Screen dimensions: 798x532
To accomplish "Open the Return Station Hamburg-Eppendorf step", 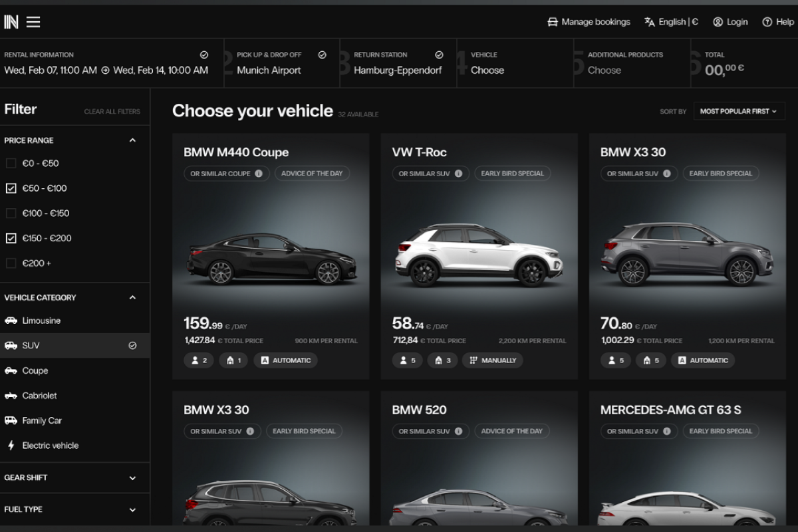I will [397, 63].
